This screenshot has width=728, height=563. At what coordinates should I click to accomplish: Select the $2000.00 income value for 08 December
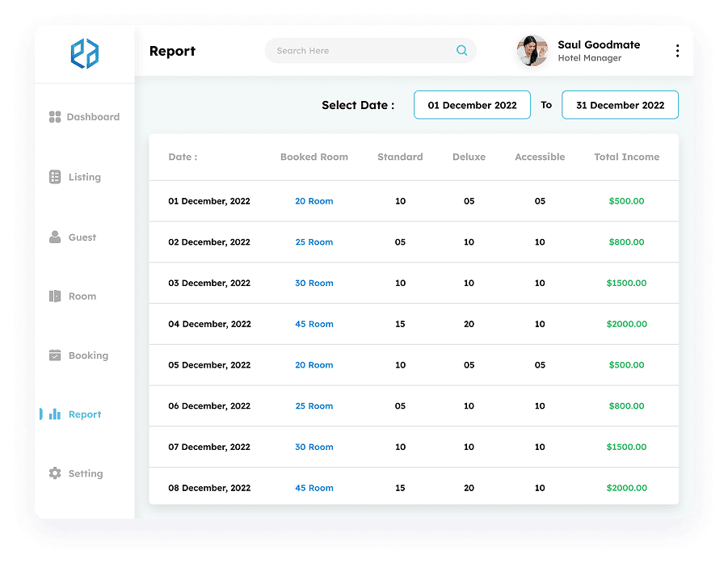(x=626, y=488)
